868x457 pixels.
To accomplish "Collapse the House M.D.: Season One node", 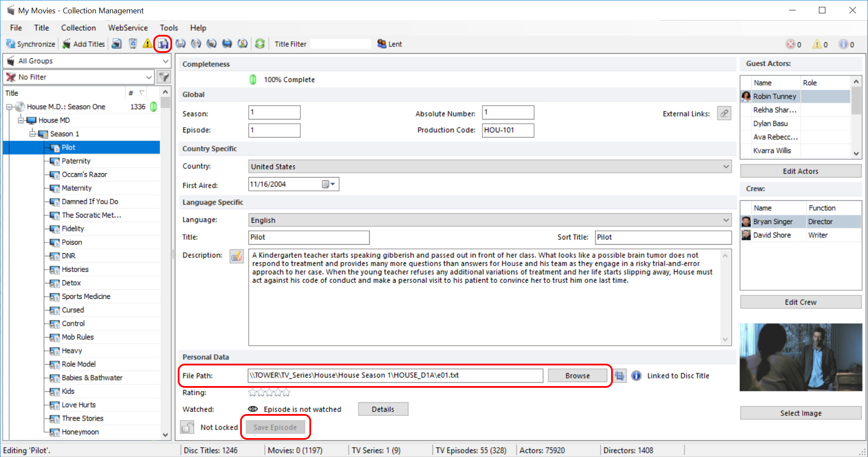I will (x=9, y=107).
